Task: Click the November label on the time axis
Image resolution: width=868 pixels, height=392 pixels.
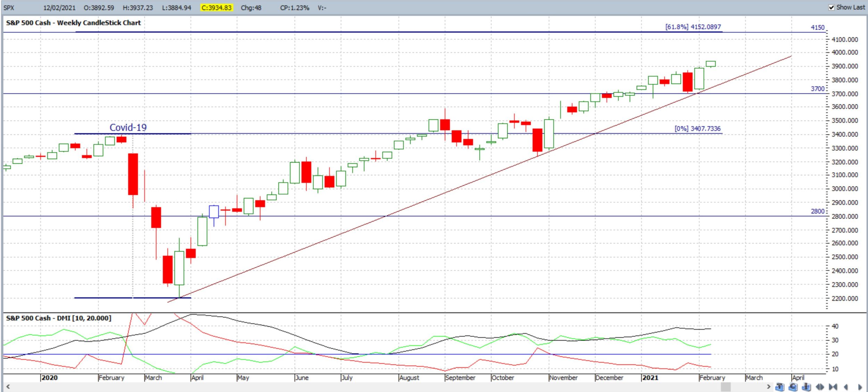Action: tap(563, 378)
